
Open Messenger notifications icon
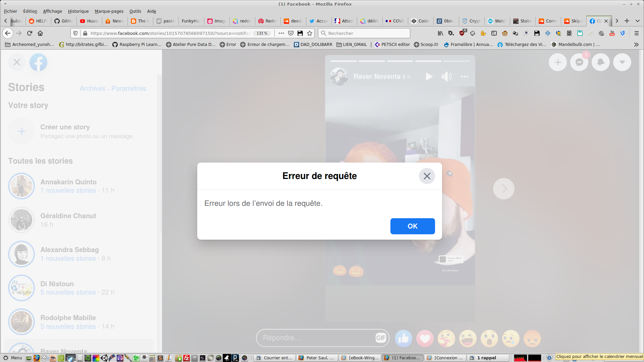click(579, 62)
